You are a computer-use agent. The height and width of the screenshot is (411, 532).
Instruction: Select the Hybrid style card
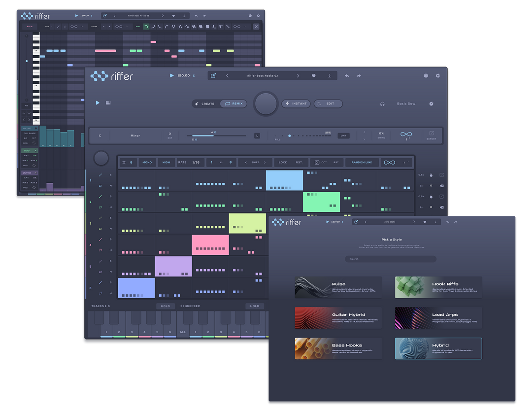click(x=438, y=348)
